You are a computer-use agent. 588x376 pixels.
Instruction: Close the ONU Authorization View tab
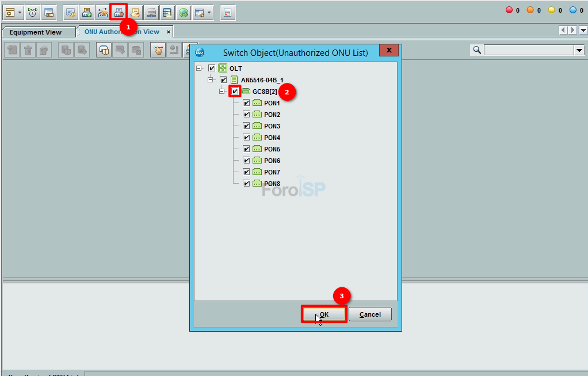(169, 32)
